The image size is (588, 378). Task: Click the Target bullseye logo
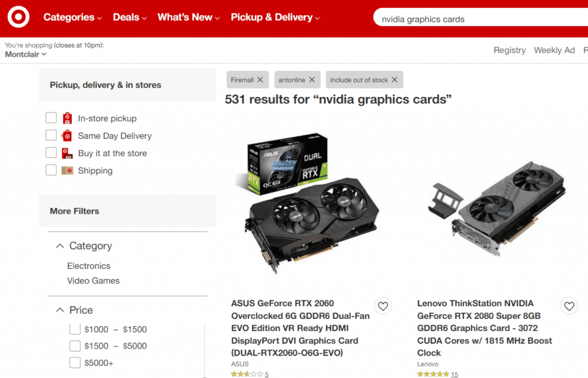pos(18,17)
